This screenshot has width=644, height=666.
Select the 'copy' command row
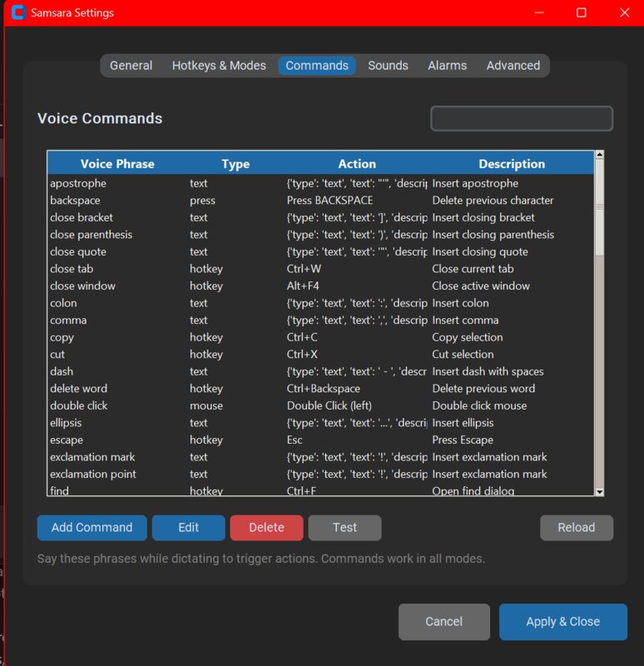(320, 337)
